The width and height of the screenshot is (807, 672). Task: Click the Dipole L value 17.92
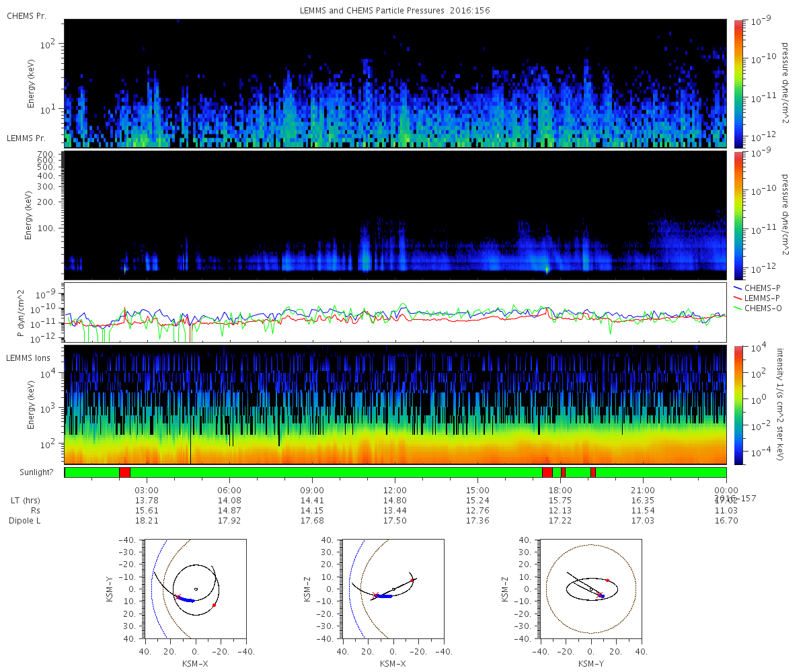(230, 520)
